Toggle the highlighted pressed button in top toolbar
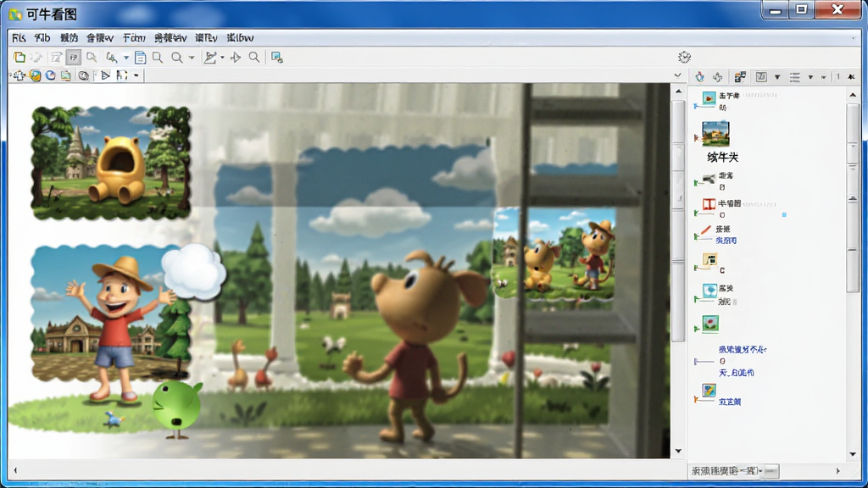Image resolution: width=868 pixels, height=488 pixels. point(73,57)
